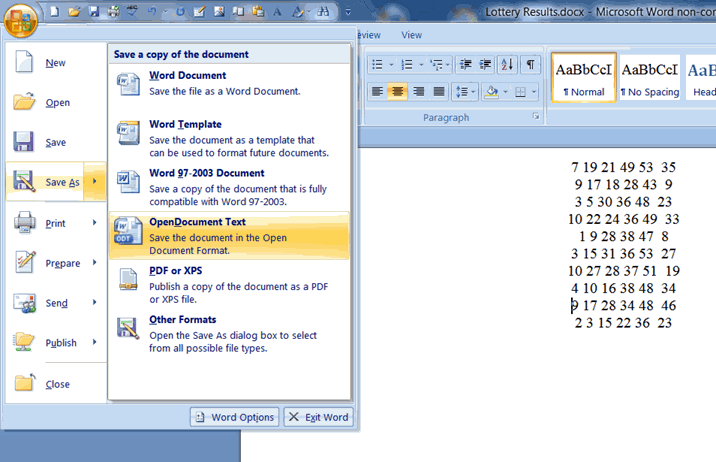
Task: Click New document icon in Quick Access Toolbar
Action: pos(55,11)
